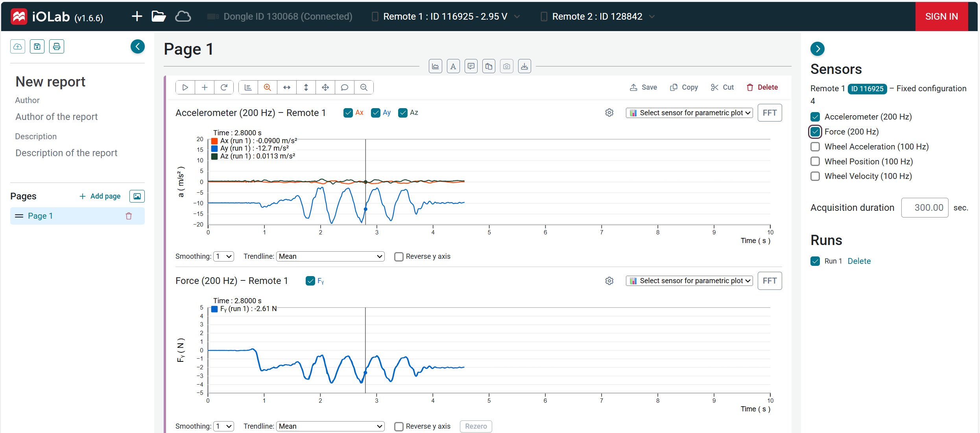
Task: Select the zoom-in magnifier tool
Action: coord(268,87)
